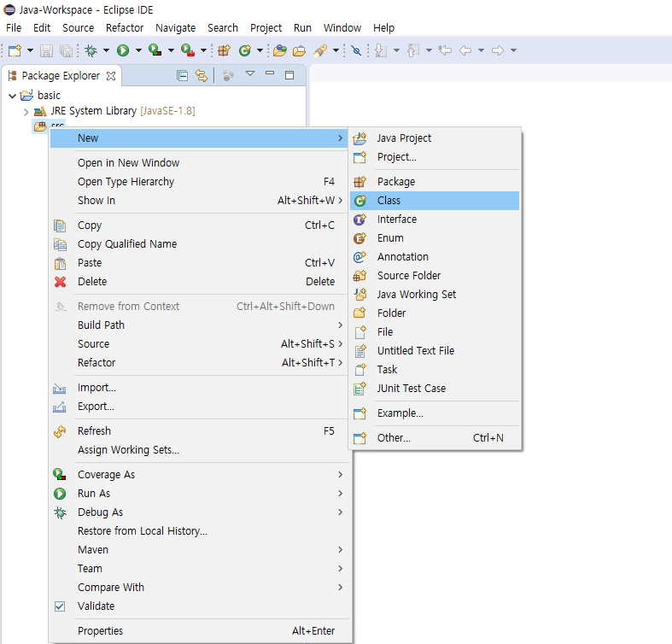Image resolution: width=672 pixels, height=644 pixels.
Task: Select Delete in the context menu
Action: point(199,282)
